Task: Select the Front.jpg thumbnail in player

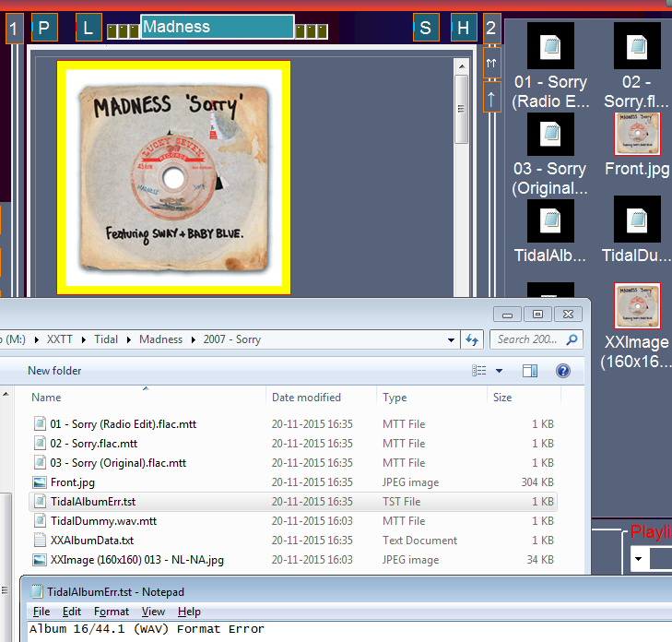Action: click(x=637, y=135)
